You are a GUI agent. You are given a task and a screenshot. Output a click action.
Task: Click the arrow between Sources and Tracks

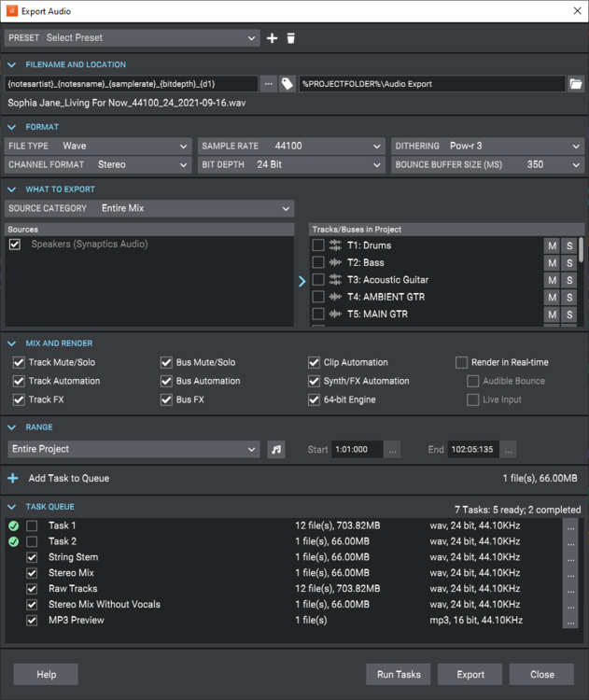[302, 280]
